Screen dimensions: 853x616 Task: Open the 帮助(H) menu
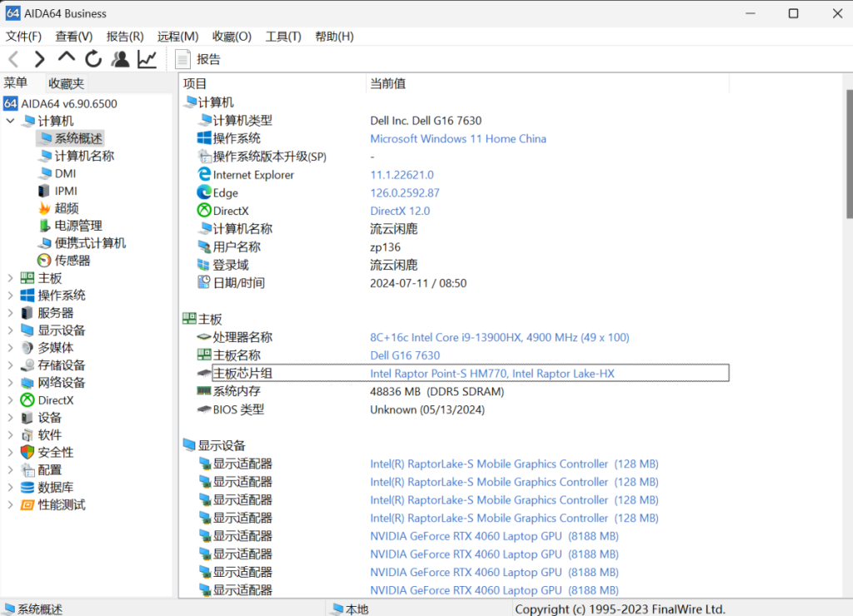334,37
